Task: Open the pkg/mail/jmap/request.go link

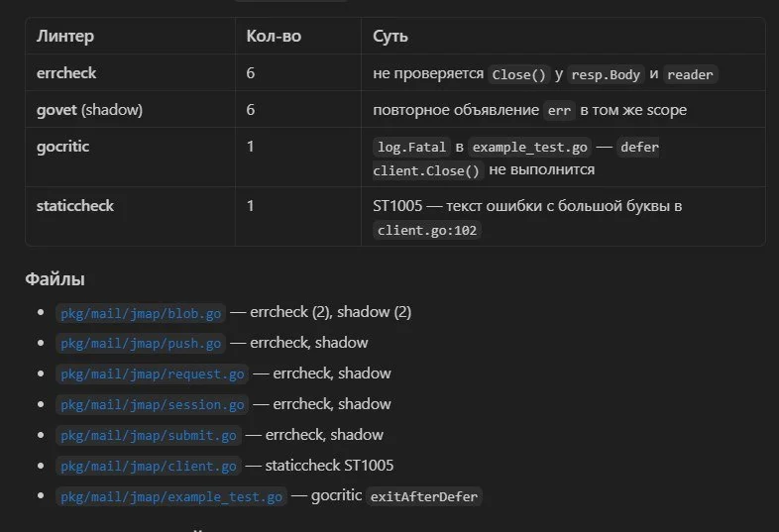Action: 152,374
